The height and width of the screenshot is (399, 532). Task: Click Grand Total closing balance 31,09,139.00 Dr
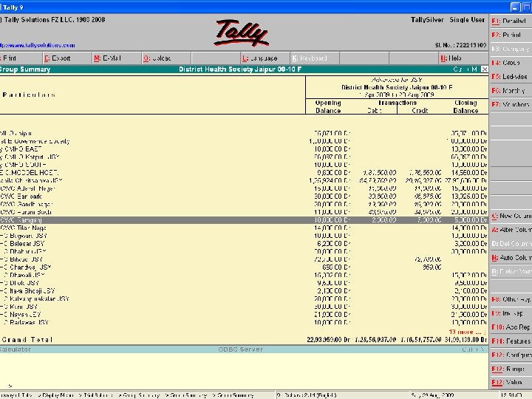coord(465,340)
